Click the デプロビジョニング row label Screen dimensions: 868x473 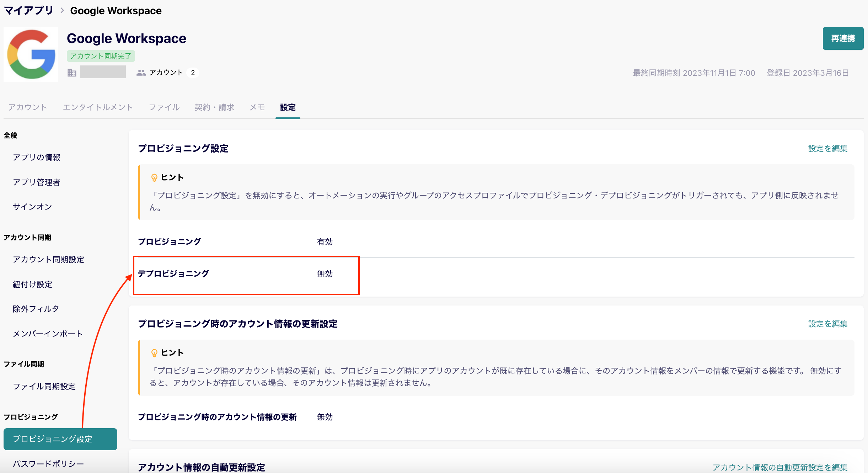pyautogui.click(x=173, y=273)
